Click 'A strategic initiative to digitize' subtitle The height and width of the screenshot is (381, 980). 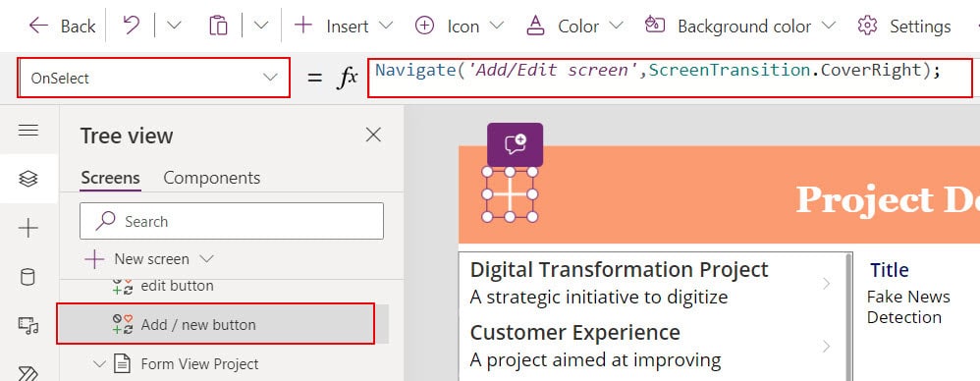point(599,298)
